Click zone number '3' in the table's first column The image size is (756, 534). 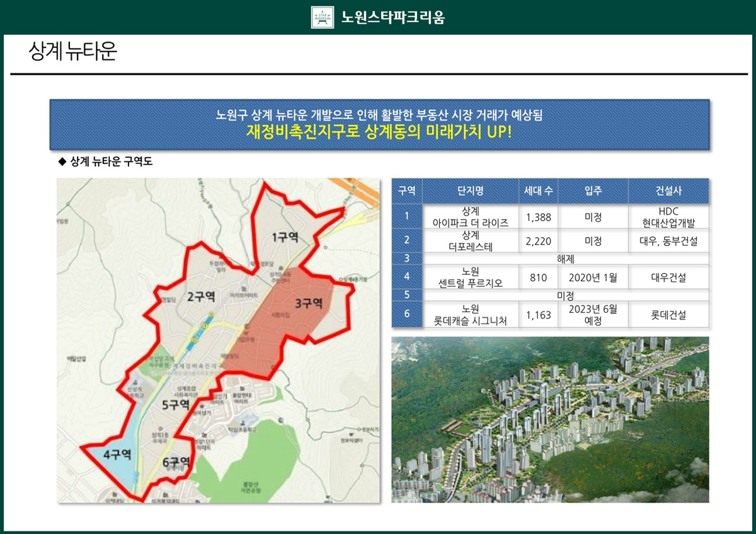407,258
